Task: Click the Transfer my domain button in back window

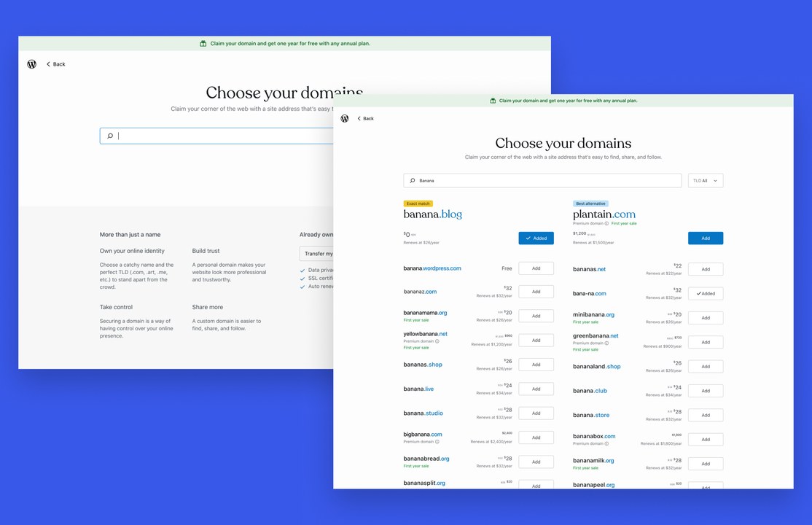Action: click(x=316, y=254)
